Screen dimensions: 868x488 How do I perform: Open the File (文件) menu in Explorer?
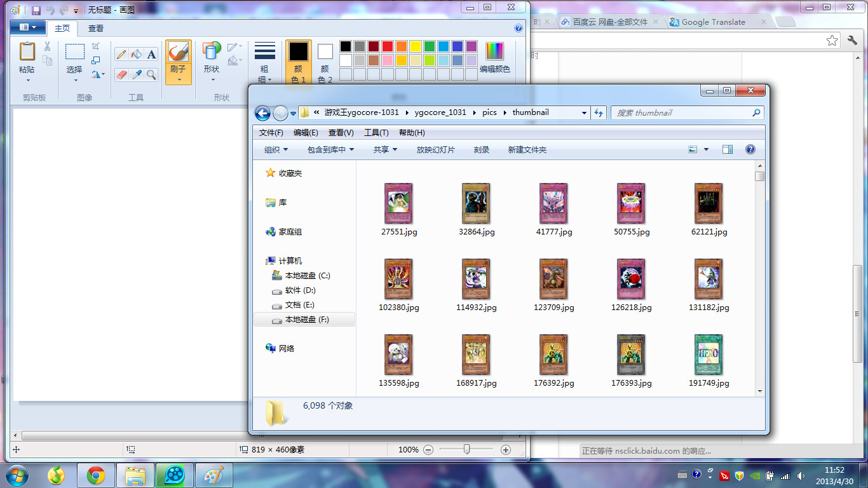pyautogui.click(x=271, y=133)
